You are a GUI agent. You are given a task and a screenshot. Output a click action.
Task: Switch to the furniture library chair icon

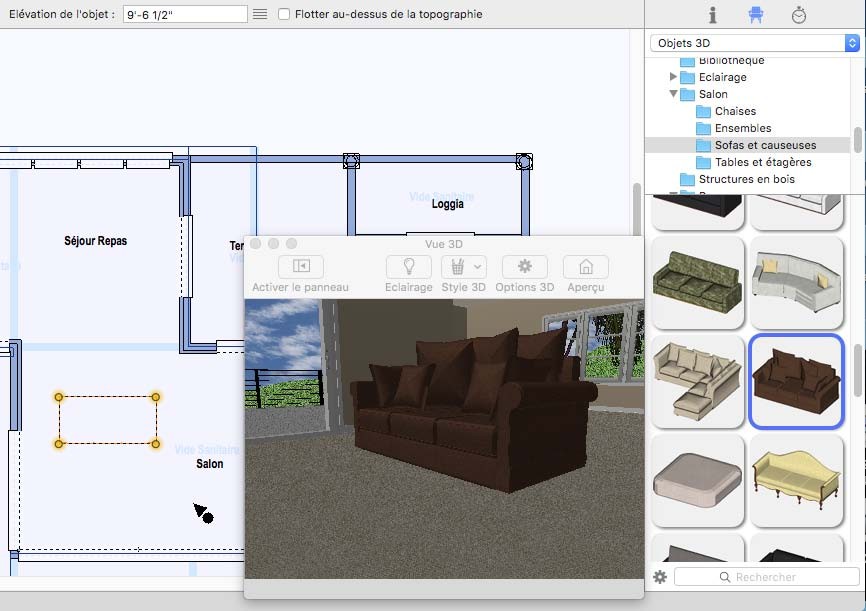(x=756, y=15)
